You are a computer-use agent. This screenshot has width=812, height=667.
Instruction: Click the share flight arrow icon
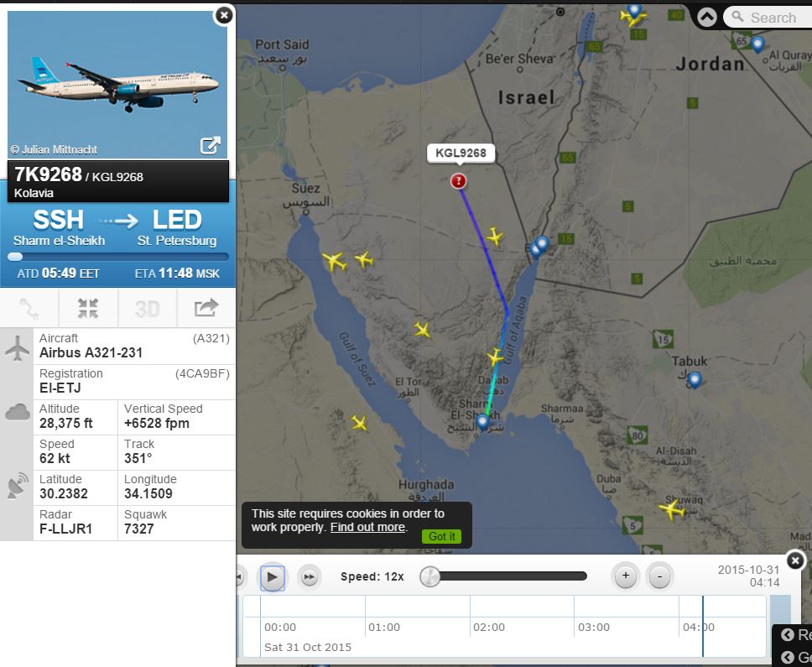click(206, 308)
